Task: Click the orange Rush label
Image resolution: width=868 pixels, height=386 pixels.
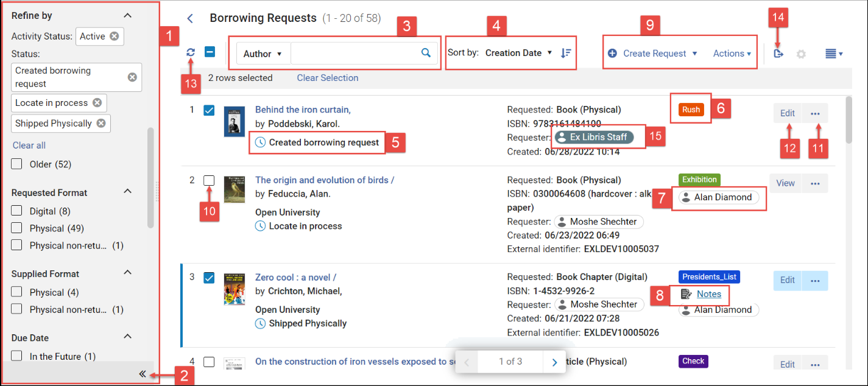Action: pos(691,110)
